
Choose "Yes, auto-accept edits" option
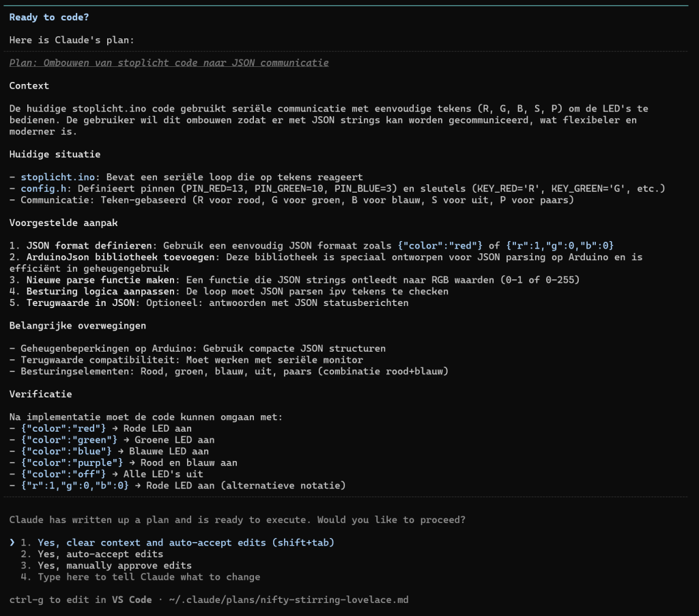tap(100, 554)
